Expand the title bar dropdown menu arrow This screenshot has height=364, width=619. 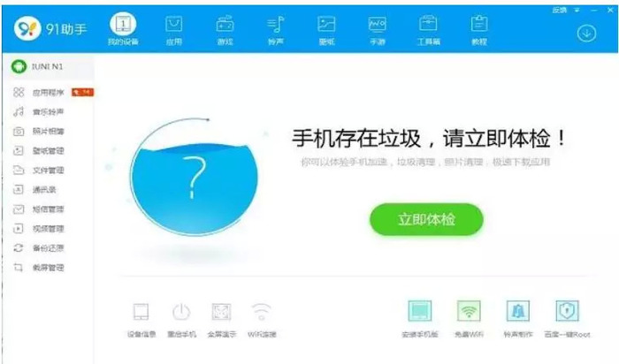coord(577,11)
